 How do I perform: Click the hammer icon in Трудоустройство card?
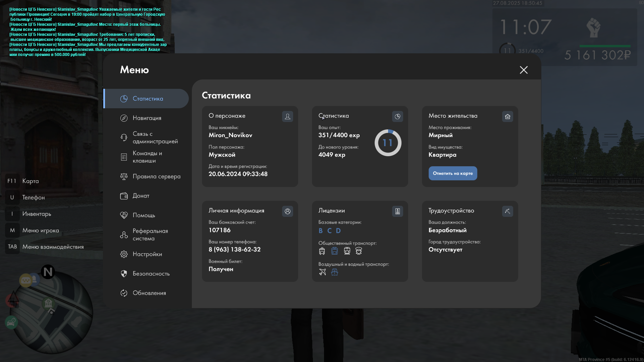pyautogui.click(x=507, y=211)
